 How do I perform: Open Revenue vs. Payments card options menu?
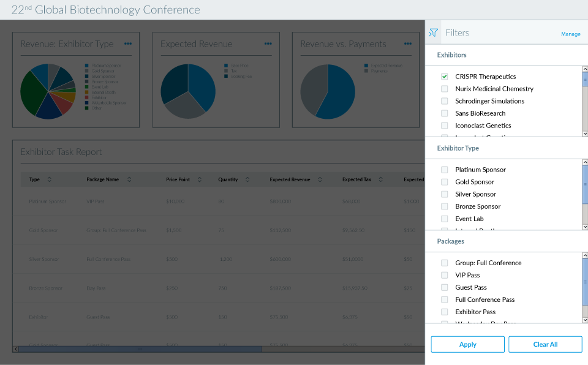(408, 43)
